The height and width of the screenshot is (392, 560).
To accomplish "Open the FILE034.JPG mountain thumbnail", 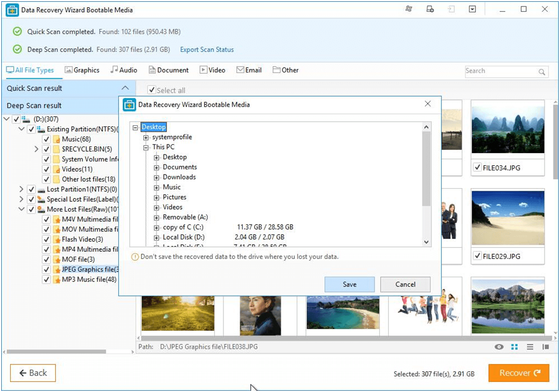I will tap(508, 130).
